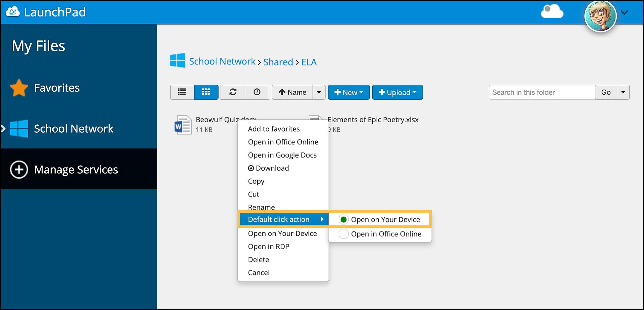Switch to list view layout
This screenshot has width=644, height=310.
(x=182, y=92)
